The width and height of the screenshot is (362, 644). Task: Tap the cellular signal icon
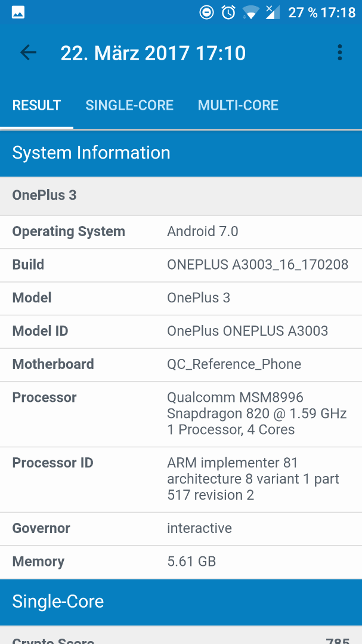[272, 13]
